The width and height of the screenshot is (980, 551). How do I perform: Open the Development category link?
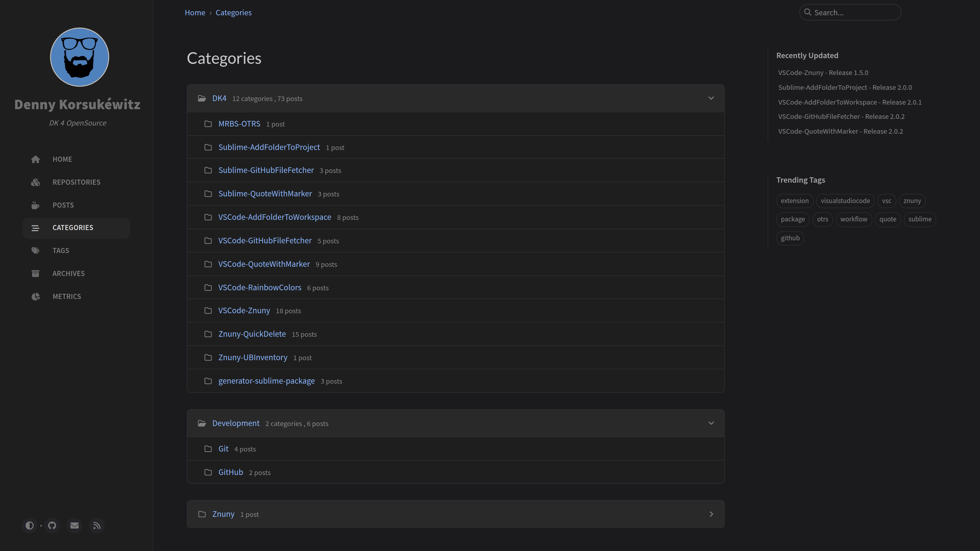click(236, 423)
